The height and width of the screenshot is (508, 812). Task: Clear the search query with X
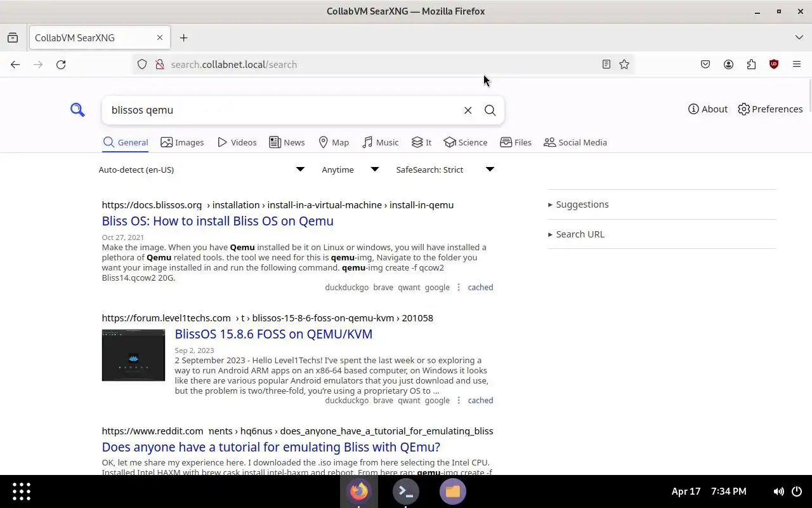[468, 110]
